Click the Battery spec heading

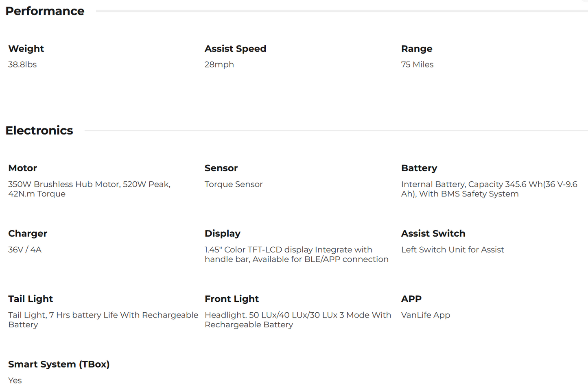(419, 168)
